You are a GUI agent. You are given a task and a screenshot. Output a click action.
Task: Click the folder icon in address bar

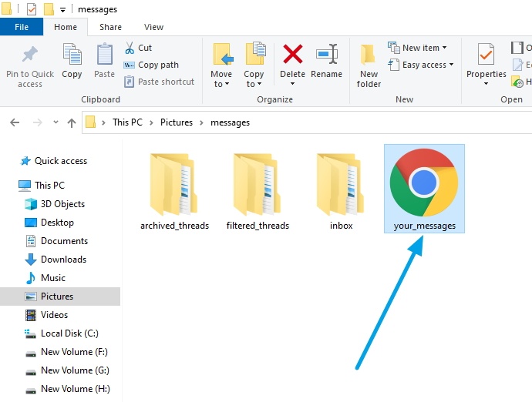pos(90,122)
